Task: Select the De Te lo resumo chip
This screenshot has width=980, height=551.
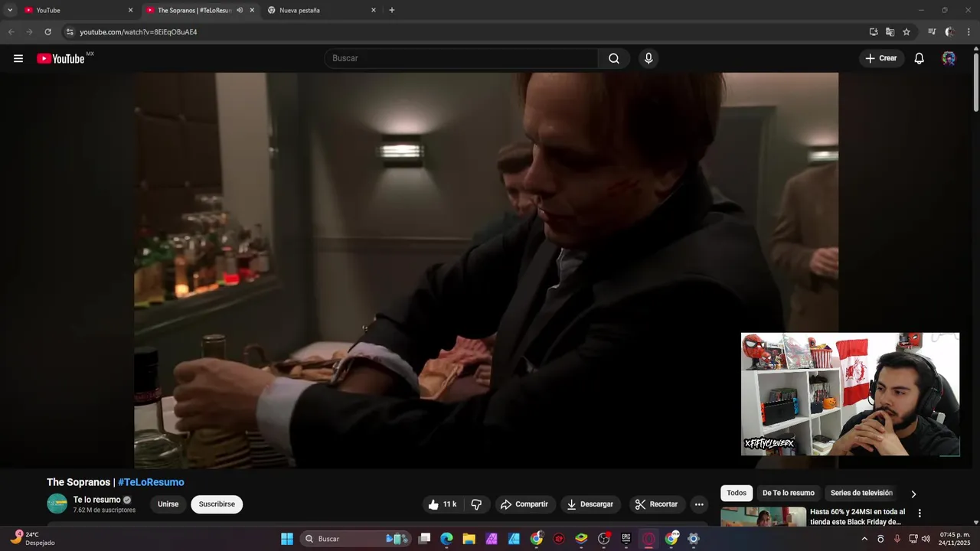Action: coord(789,493)
